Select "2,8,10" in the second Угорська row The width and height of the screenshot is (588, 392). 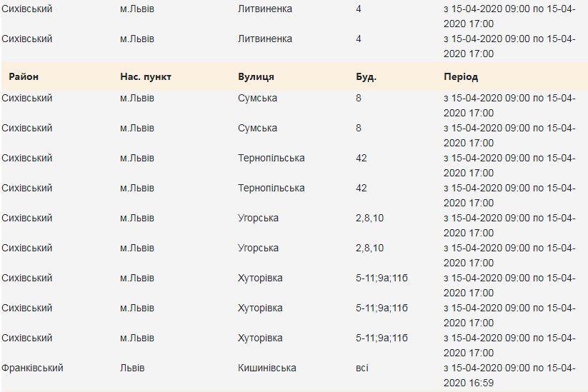tap(369, 248)
